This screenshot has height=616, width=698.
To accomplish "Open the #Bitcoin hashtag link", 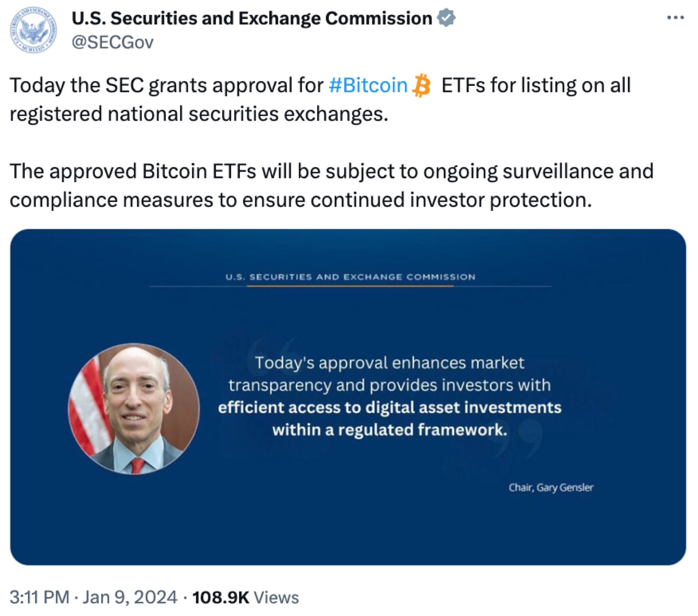I will tap(368, 85).
